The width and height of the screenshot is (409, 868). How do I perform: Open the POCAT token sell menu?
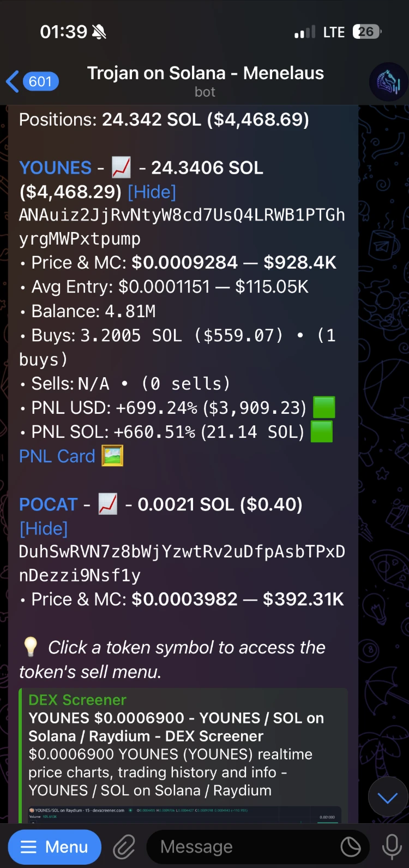(49, 504)
